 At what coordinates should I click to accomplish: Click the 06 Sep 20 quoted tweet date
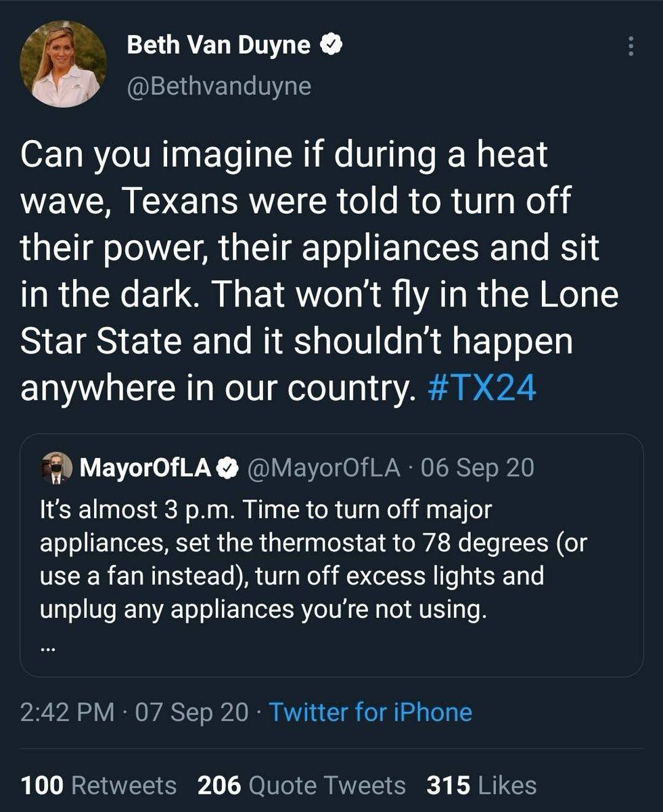[x=478, y=468]
